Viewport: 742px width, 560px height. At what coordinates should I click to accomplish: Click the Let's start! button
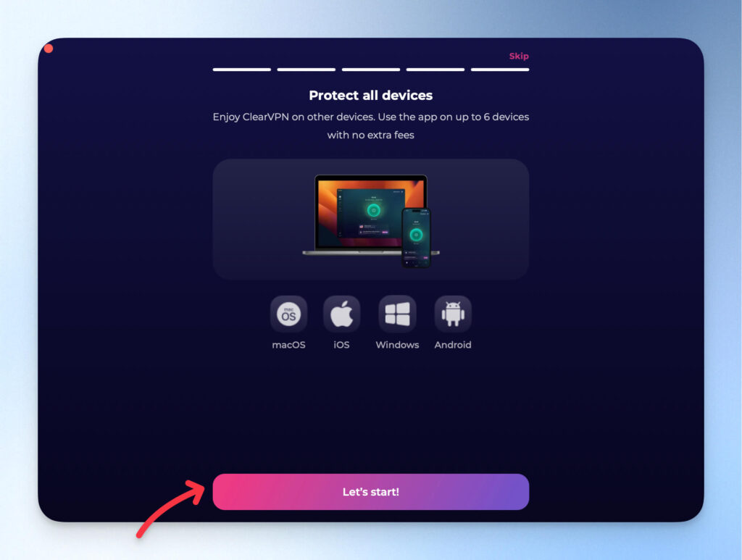(x=370, y=491)
